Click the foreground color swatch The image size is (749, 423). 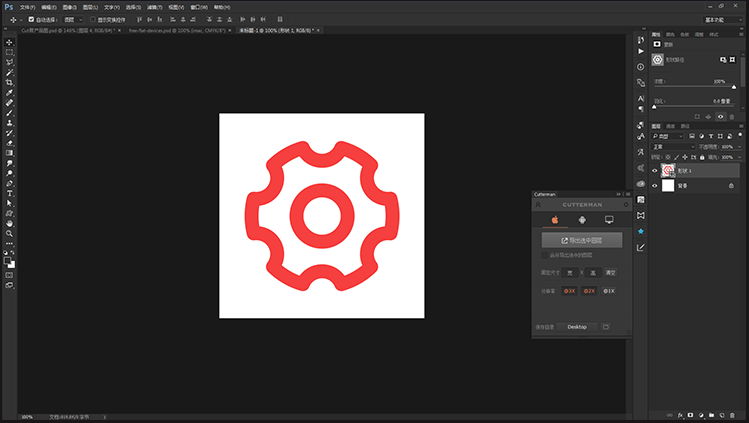[8, 260]
